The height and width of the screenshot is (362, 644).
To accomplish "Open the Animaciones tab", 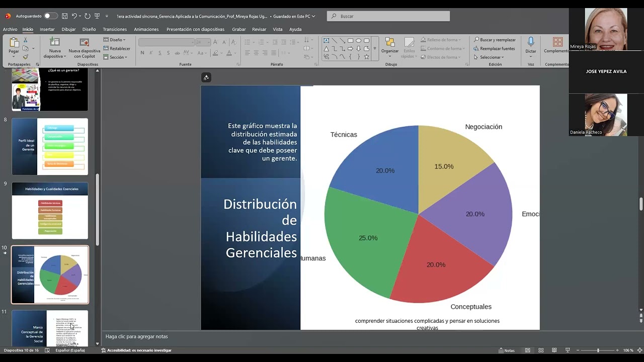I will 146,29.
